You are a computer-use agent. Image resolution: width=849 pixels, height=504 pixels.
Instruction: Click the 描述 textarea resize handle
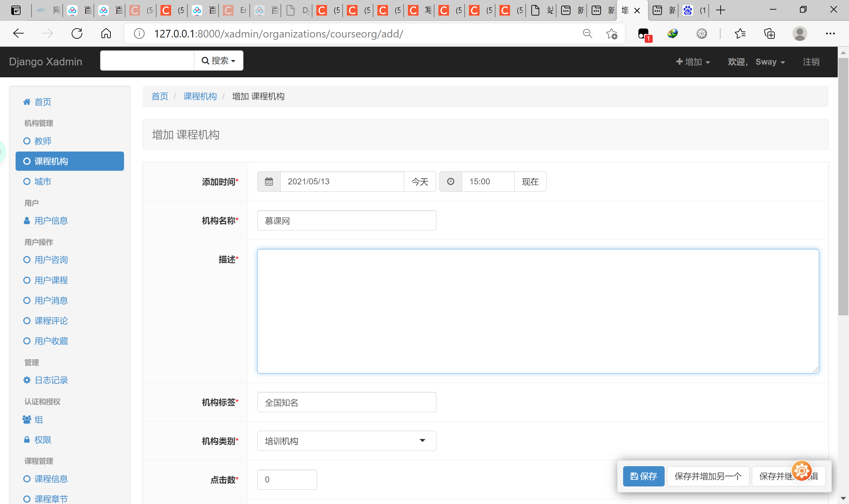816,370
